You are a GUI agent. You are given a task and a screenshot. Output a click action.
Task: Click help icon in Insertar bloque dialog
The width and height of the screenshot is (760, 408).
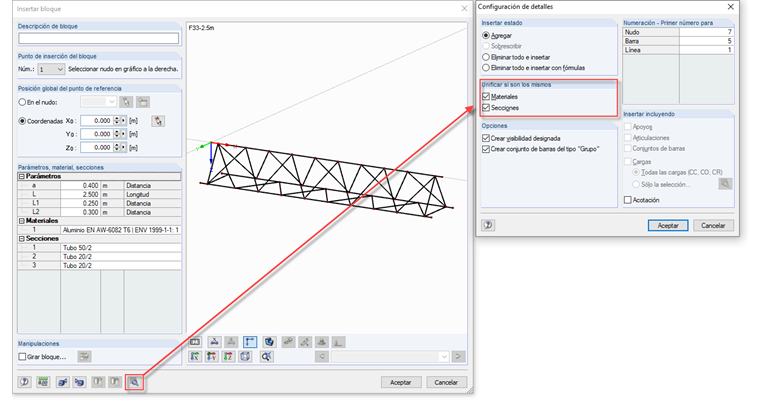click(24, 382)
